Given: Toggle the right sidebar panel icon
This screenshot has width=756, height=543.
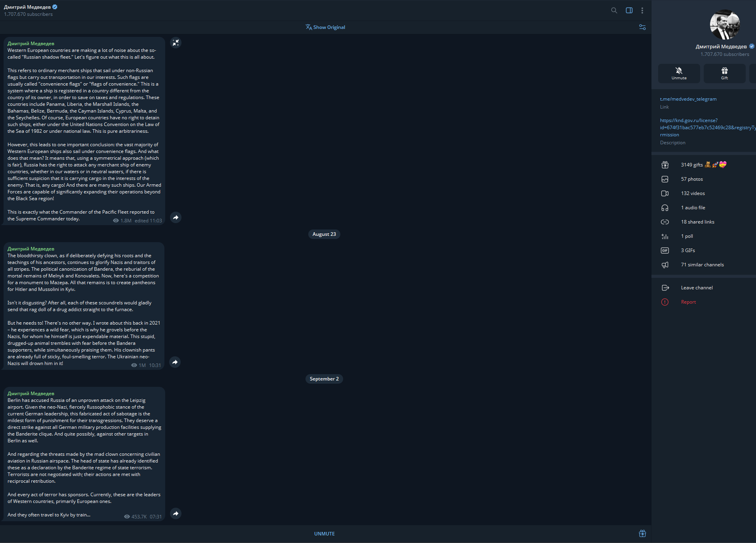Looking at the screenshot, I should point(629,10).
